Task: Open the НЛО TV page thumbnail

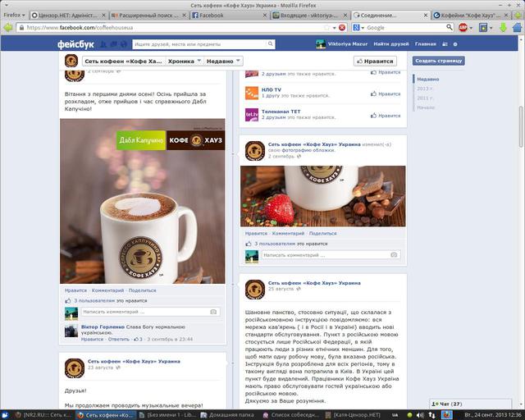Action: point(252,94)
